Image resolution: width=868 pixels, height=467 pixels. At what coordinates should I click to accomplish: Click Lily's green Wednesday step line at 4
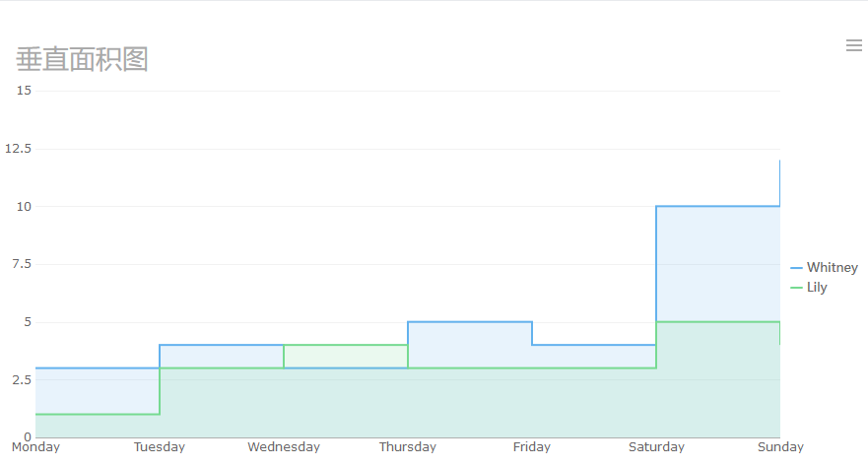pos(345,345)
